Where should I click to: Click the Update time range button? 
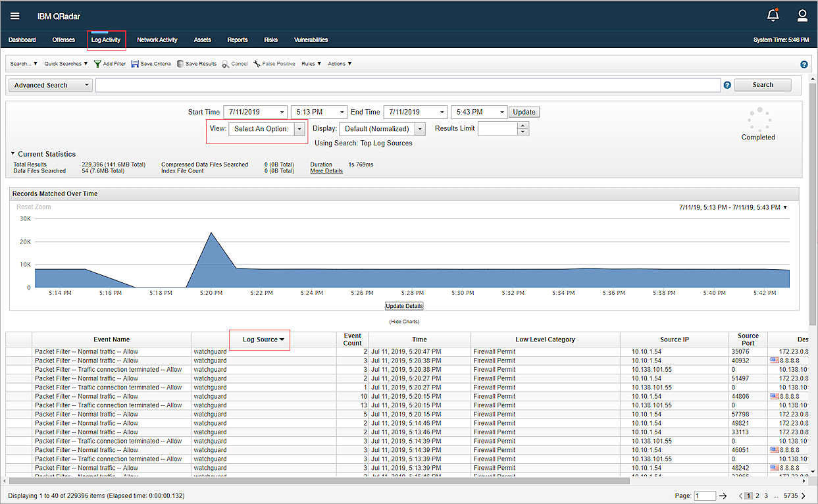click(x=524, y=112)
